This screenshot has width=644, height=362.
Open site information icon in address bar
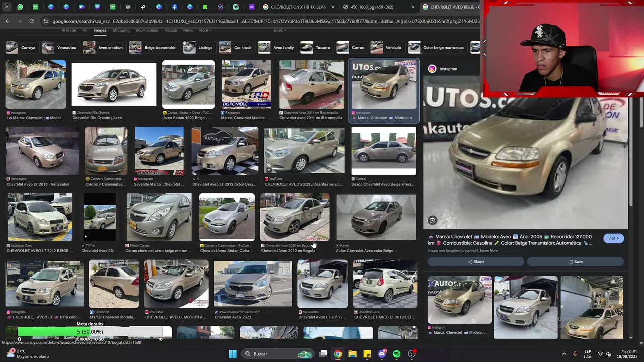pos(46,21)
